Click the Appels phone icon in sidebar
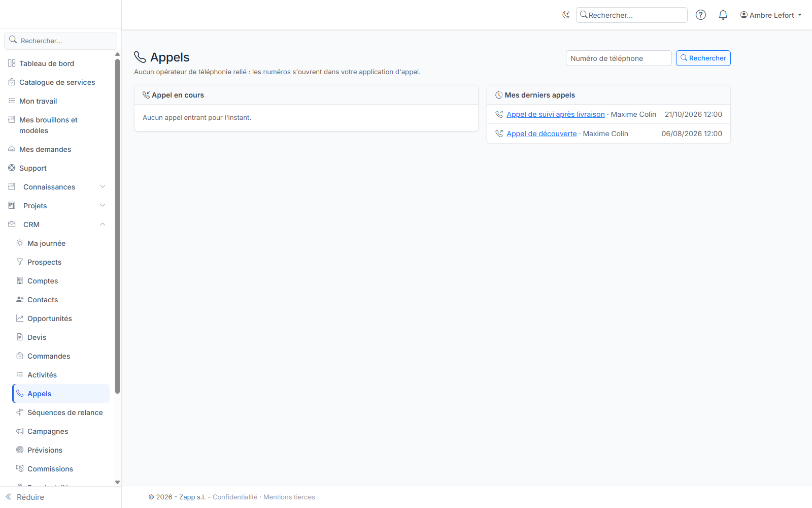This screenshot has width=812, height=508. tap(20, 394)
